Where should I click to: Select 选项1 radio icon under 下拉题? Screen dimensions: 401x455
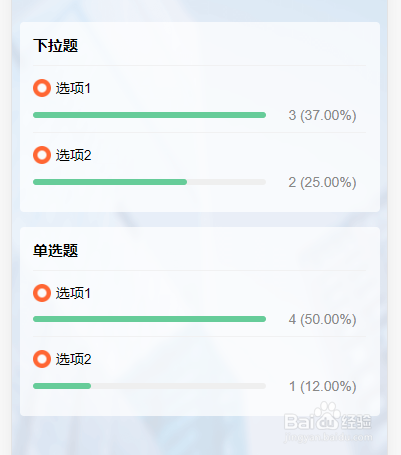[42, 88]
